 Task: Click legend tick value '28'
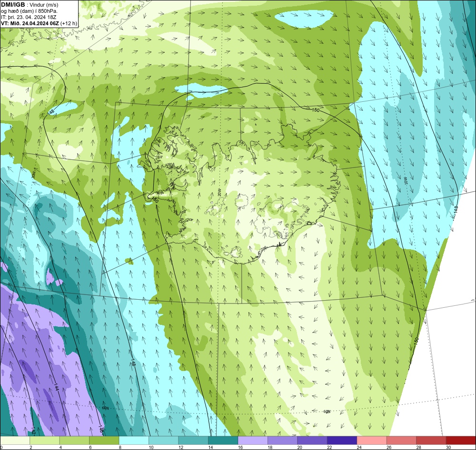pyautogui.click(x=418, y=447)
